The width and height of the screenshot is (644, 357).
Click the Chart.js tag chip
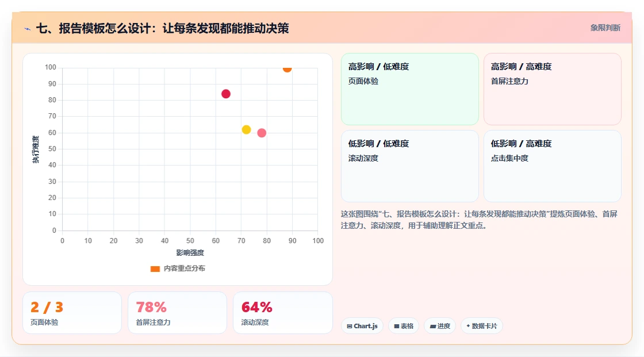[x=362, y=326]
